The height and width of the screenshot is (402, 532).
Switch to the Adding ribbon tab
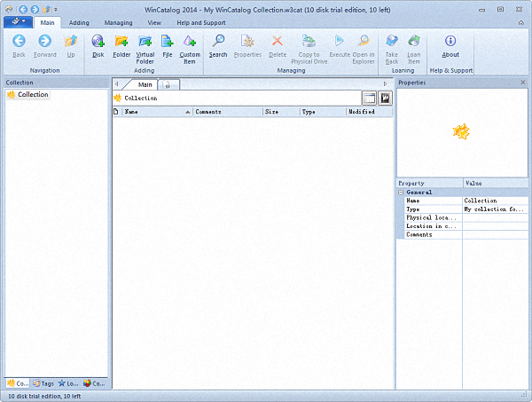tap(79, 21)
